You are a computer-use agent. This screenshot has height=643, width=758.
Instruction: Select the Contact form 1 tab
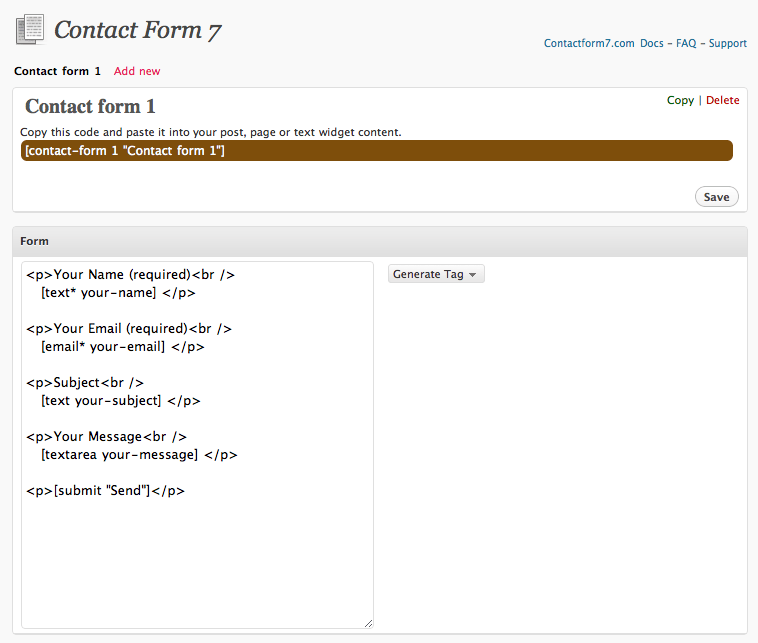pos(57,71)
